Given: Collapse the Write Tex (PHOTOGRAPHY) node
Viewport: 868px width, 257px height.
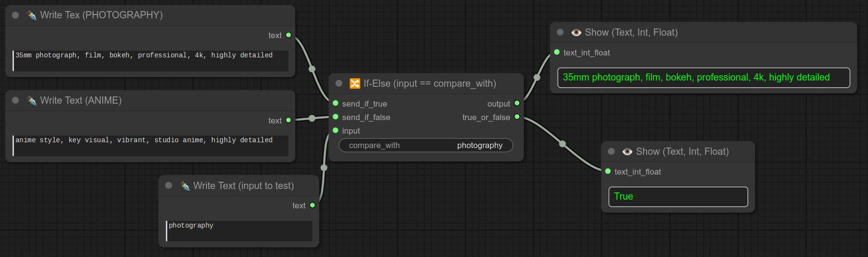Looking at the screenshot, I should [15, 15].
